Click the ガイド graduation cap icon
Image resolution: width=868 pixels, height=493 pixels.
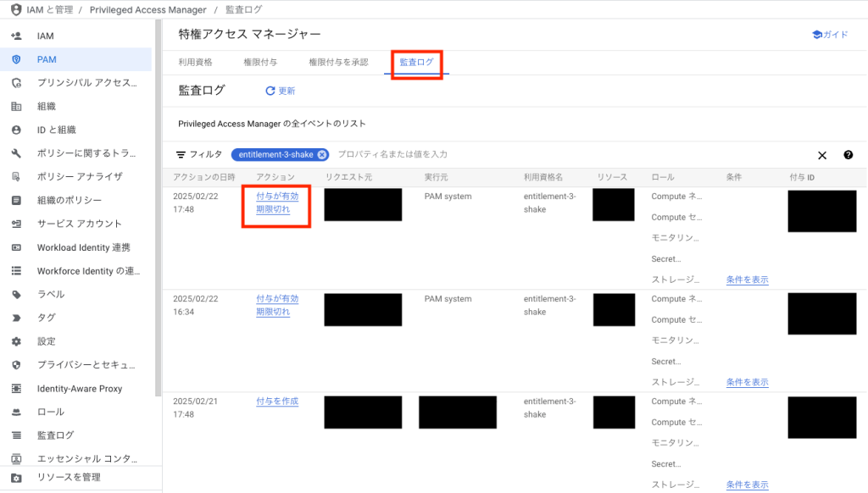[x=817, y=35]
